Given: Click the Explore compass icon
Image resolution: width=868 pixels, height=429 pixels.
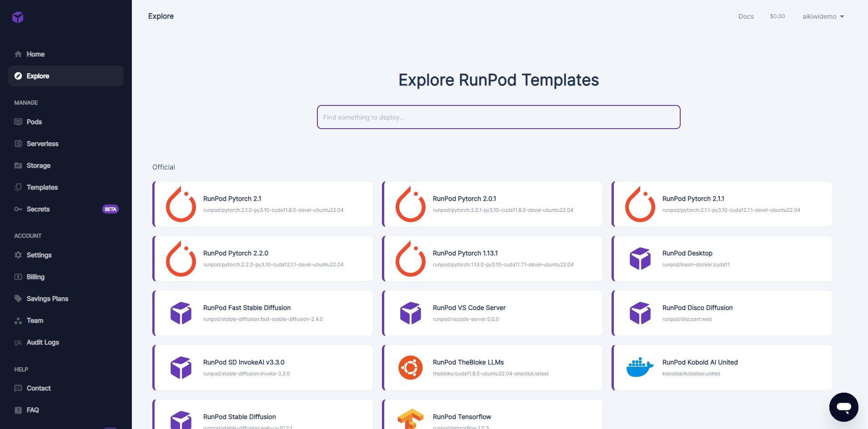Looking at the screenshot, I should coord(18,76).
